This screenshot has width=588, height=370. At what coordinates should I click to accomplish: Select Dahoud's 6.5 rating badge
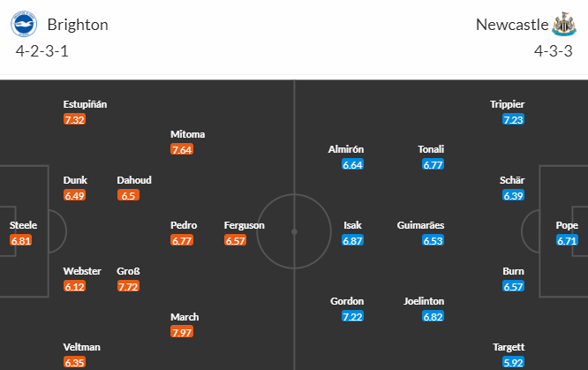pyautogui.click(x=128, y=195)
